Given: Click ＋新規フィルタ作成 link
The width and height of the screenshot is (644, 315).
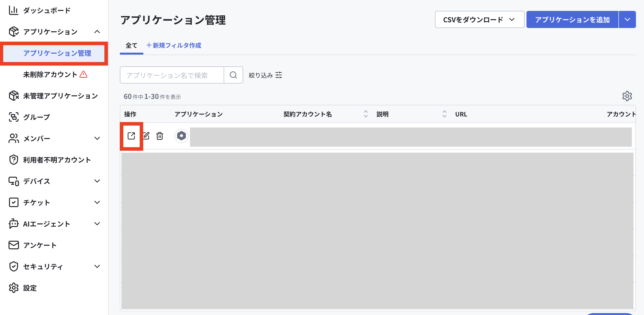Looking at the screenshot, I should pos(174,46).
